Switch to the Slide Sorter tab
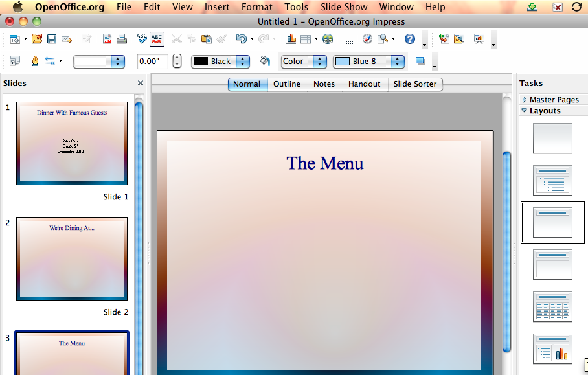The height and width of the screenshot is (375, 588). [415, 84]
